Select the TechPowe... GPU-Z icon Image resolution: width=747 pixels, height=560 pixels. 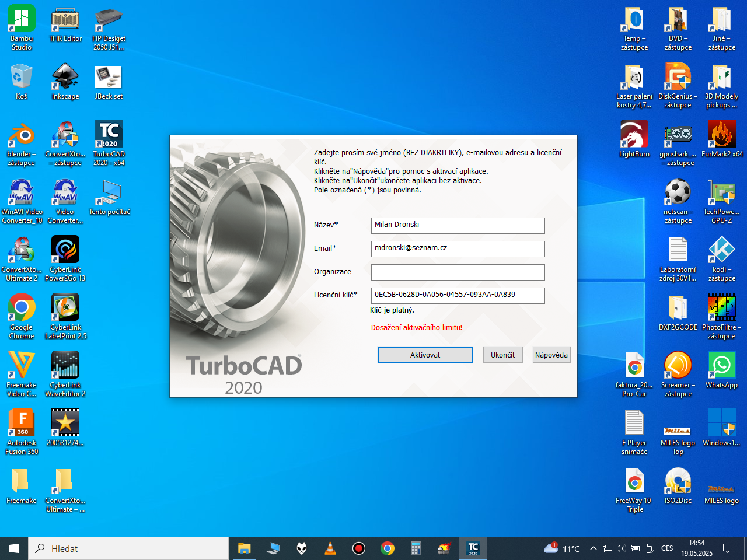coord(722,201)
